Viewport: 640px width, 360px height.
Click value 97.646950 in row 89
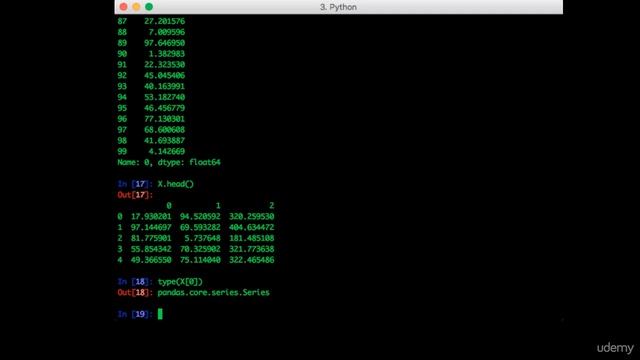[164, 43]
